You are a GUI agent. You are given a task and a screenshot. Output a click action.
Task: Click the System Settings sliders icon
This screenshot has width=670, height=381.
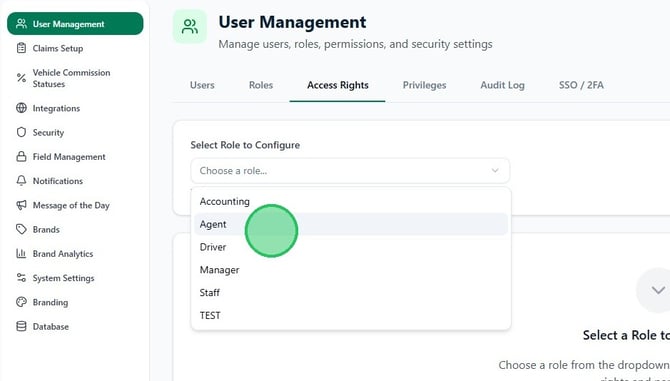21,278
